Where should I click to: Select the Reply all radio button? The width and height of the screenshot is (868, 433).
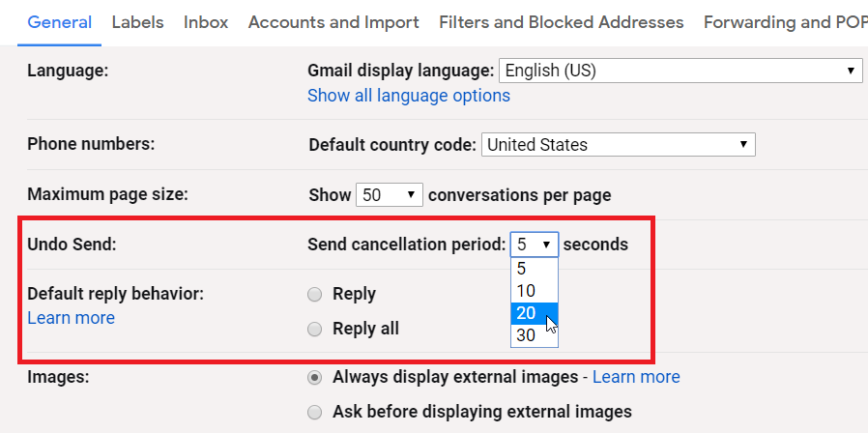[x=314, y=330]
